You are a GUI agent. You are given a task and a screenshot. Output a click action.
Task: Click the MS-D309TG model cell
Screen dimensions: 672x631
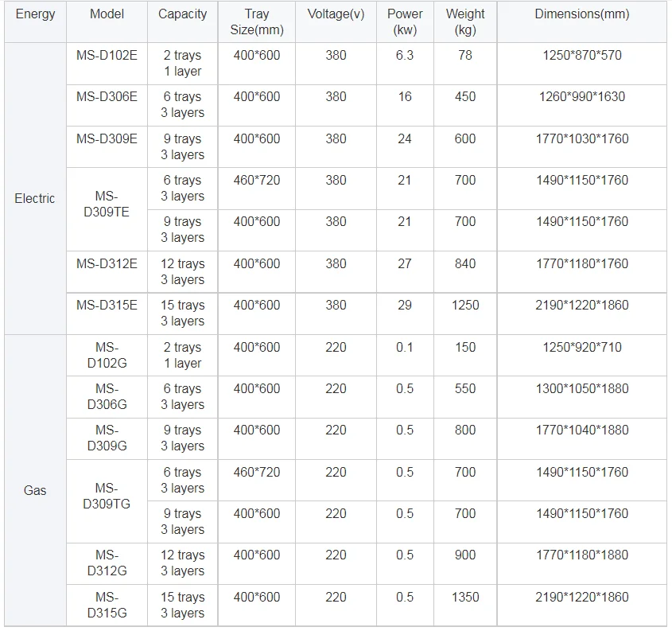pos(107,496)
